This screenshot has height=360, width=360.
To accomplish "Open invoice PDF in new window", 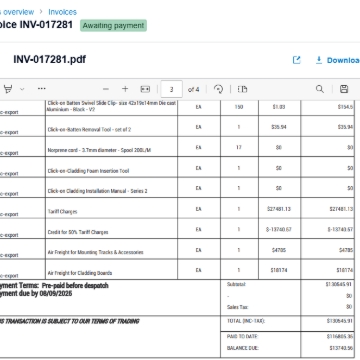I will click(x=296, y=60).
